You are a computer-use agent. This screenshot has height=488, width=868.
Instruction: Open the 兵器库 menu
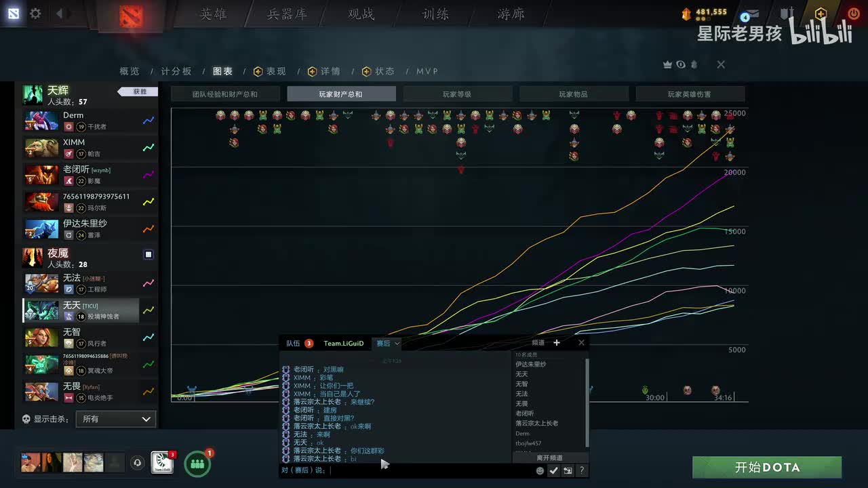(288, 14)
